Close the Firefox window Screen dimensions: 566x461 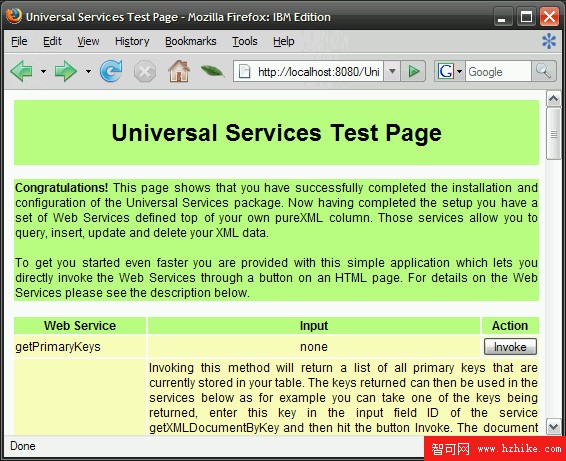(x=549, y=17)
